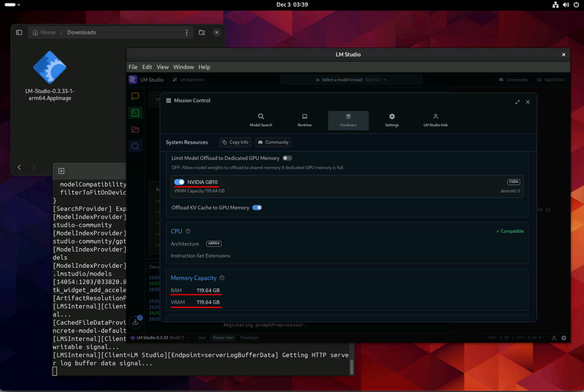
Task: Open the Downloads icon with notification badge
Action: tap(136, 322)
